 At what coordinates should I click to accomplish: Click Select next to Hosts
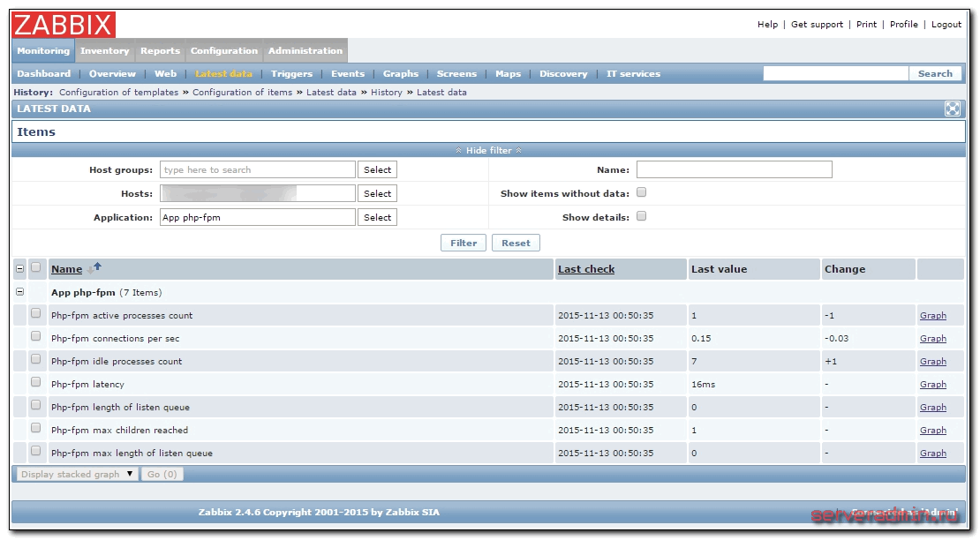pos(378,193)
